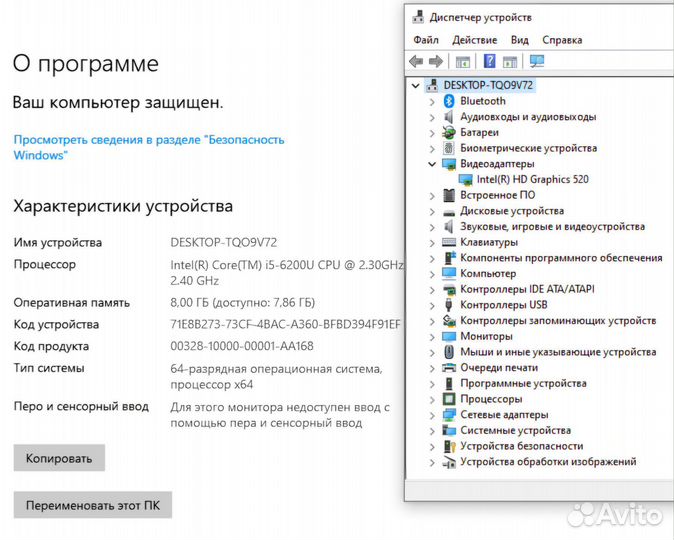Expand the Программные устройства category
The image size is (674, 540).
432,384
